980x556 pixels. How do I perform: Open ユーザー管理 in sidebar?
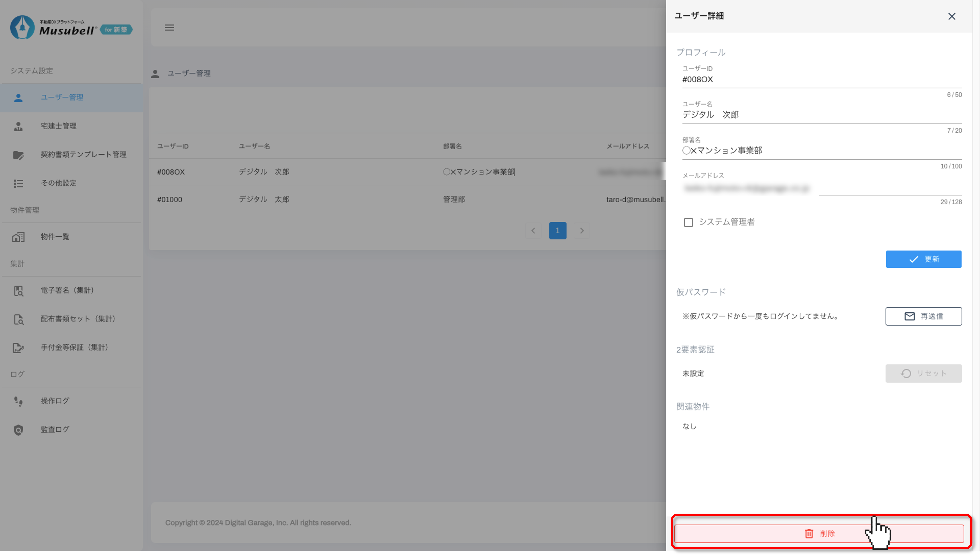click(x=62, y=97)
